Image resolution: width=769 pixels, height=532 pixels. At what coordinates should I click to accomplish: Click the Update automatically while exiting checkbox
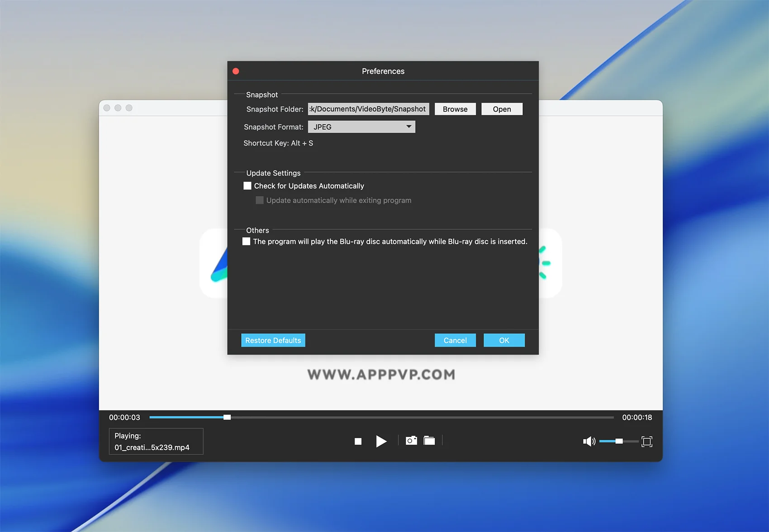260,200
